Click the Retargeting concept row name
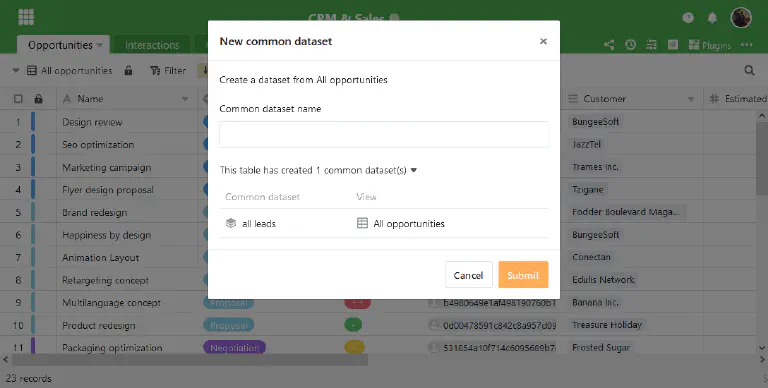The image size is (768, 388). pos(105,280)
